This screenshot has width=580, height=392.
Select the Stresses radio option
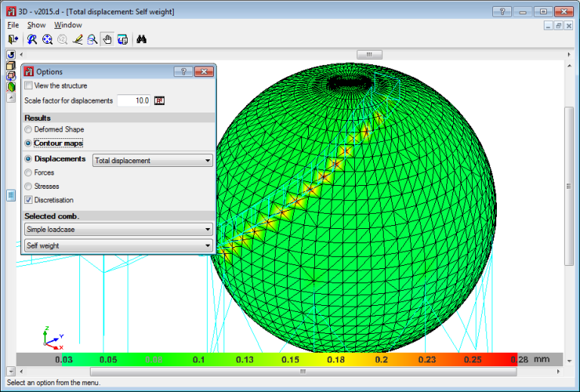(x=29, y=187)
